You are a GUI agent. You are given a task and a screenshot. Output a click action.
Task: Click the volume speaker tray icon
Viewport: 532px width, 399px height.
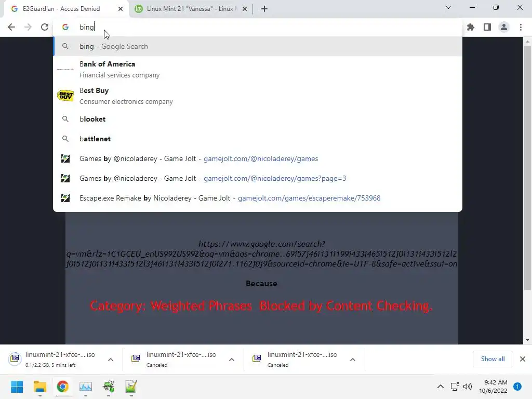(x=468, y=387)
